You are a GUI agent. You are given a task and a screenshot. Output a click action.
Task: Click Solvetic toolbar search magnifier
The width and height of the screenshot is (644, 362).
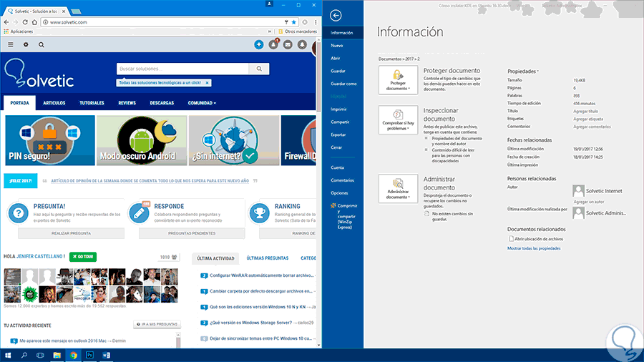[41, 45]
